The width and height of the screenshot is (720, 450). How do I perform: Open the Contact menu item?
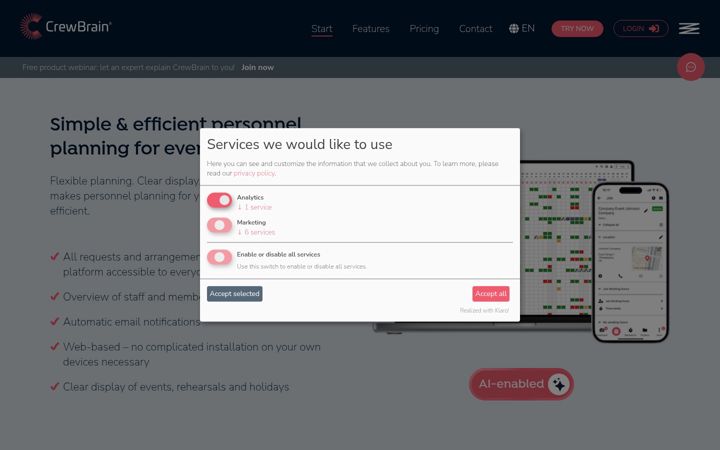point(475,28)
